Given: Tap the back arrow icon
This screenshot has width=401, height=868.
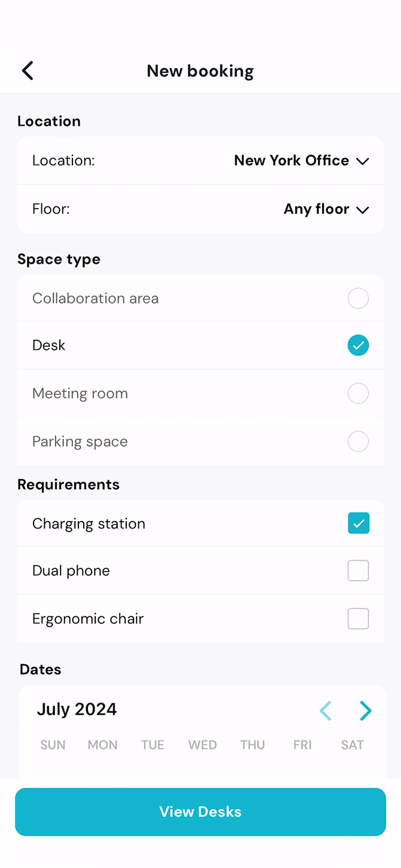Looking at the screenshot, I should coord(28,71).
